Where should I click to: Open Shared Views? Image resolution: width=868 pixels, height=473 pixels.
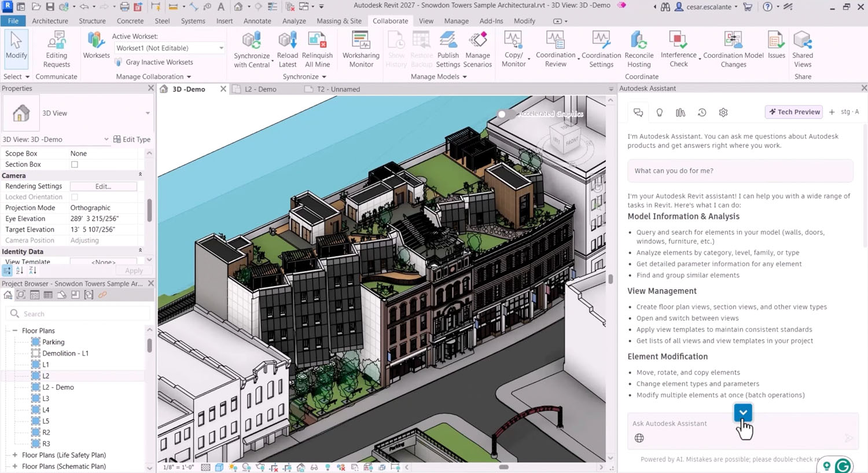click(803, 50)
